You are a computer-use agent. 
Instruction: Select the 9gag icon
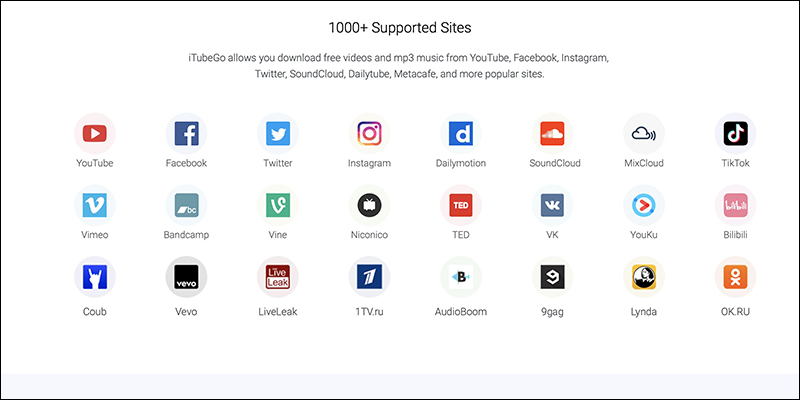click(552, 277)
